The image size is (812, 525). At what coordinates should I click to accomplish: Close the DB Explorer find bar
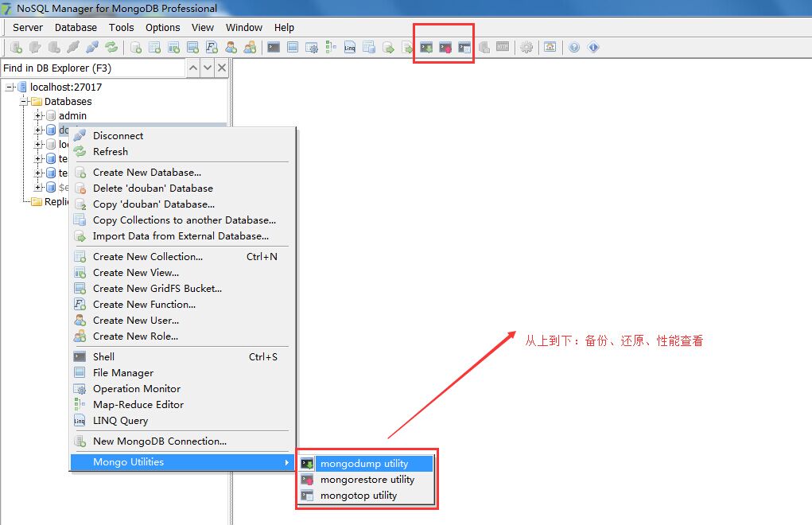[222, 68]
